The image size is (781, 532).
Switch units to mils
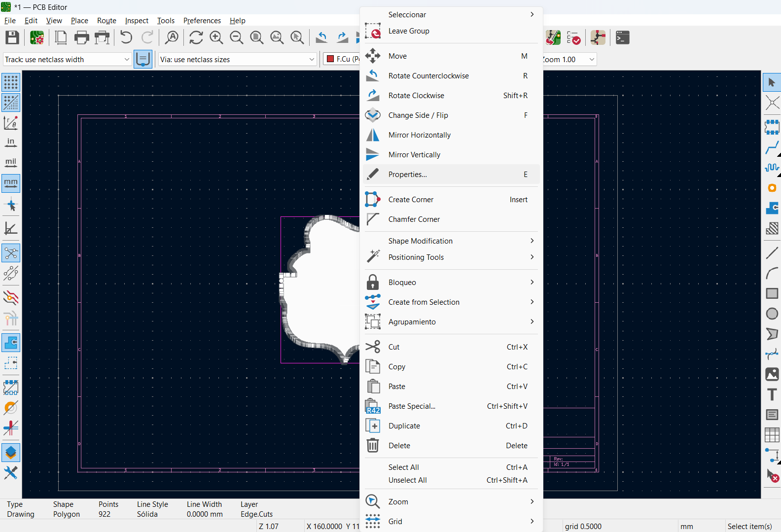[11, 163]
